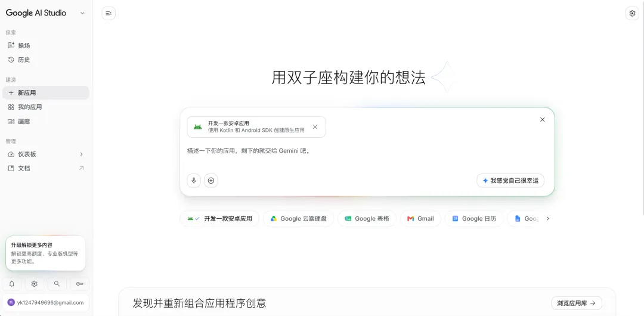The image size is (644, 316).
Task: Select the Google 云端硬盘 chip
Action: click(299, 219)
